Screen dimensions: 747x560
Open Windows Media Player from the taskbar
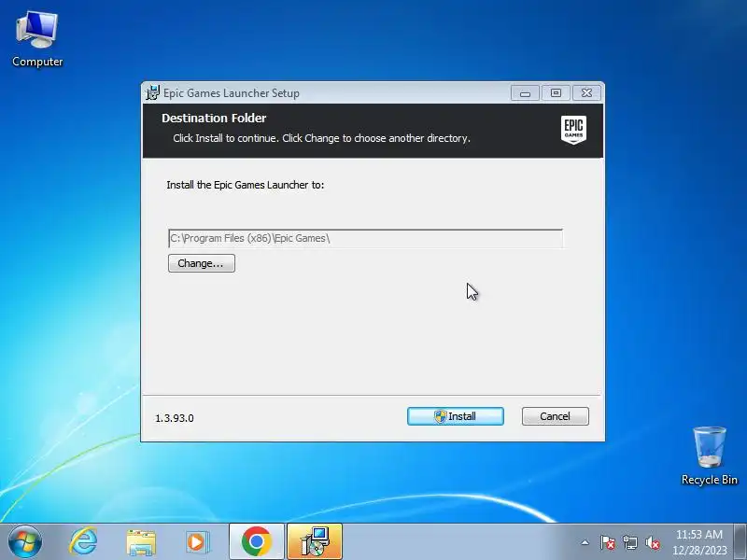coord(197,542)
